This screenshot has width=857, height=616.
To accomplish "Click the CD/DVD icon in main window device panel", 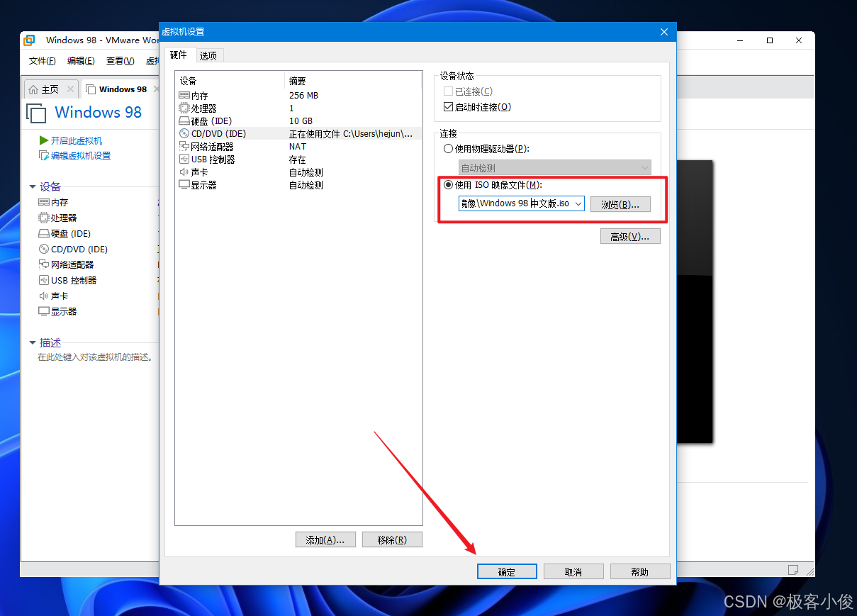I will (44, 249).
